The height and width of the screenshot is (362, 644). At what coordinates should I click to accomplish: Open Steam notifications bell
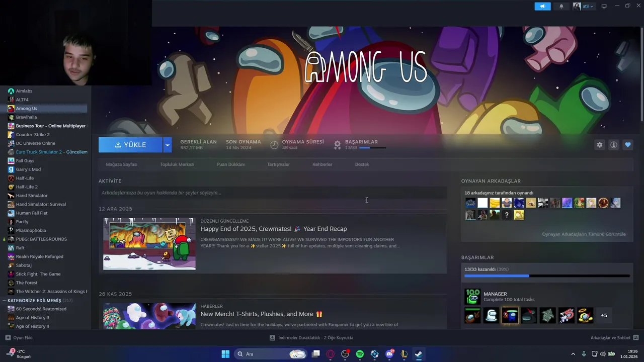[x=561, y=6]
